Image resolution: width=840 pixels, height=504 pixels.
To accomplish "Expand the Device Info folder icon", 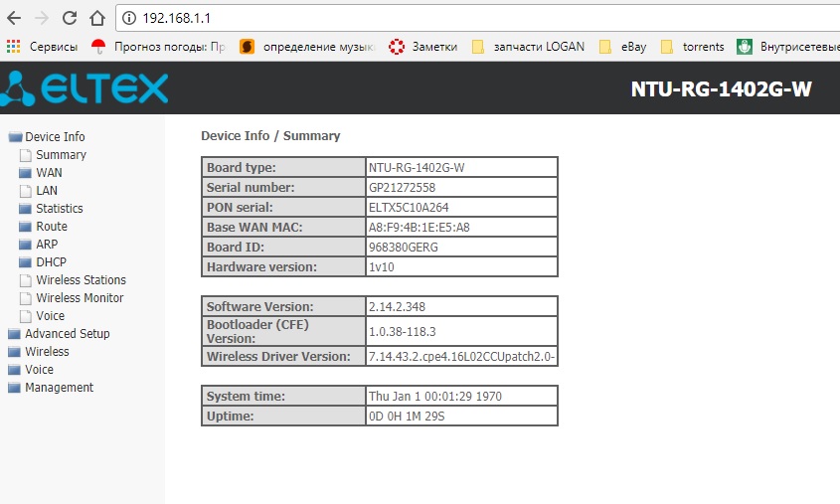I will pyautogui.click(x=15, y=137).
